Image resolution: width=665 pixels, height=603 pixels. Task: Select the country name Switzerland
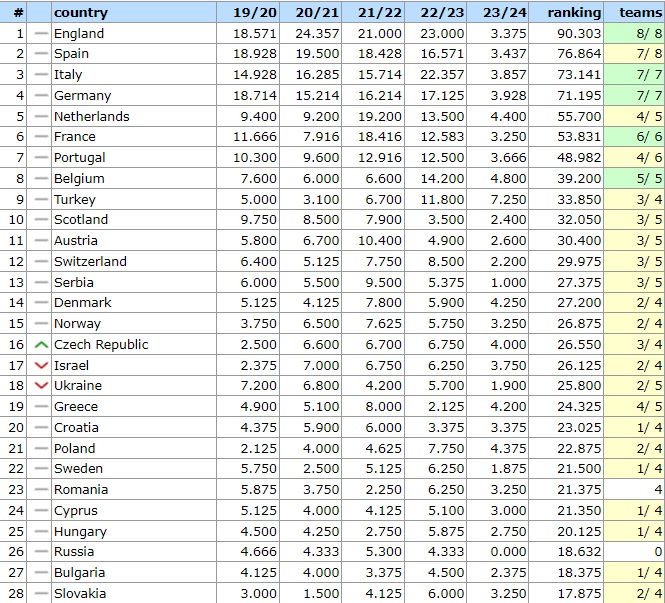[90, 262]
